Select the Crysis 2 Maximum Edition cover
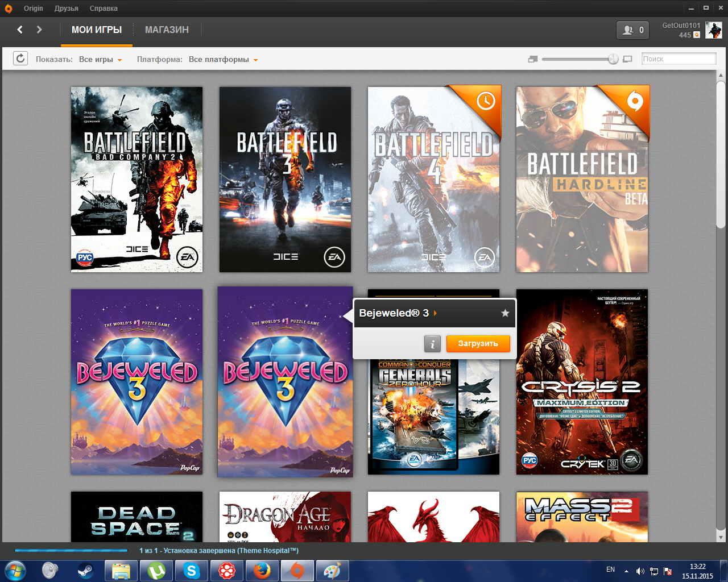Screen dimensions: 728x582 (582, 382)
